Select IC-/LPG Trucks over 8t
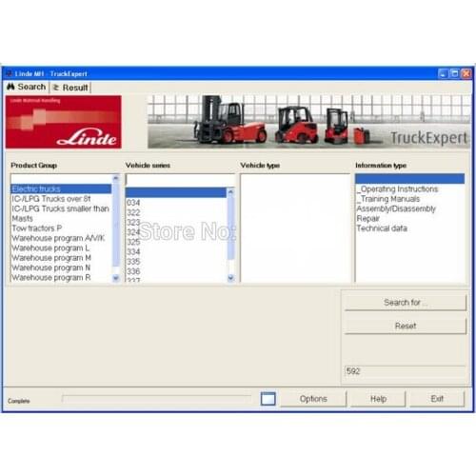This screenshot has height=476, width=476. (61, 199)
